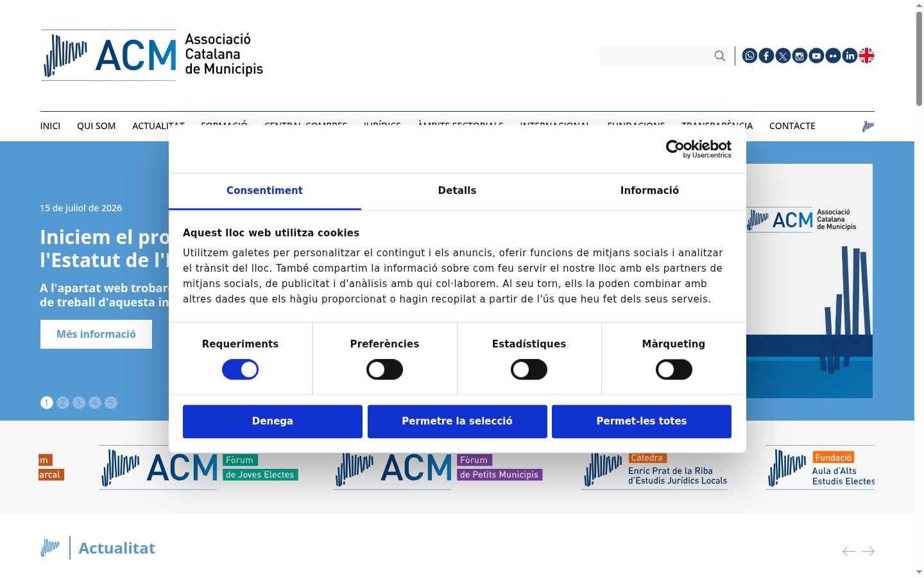
Task: Open the X (Twitter) social icon
Action: (x=783, y=56)
